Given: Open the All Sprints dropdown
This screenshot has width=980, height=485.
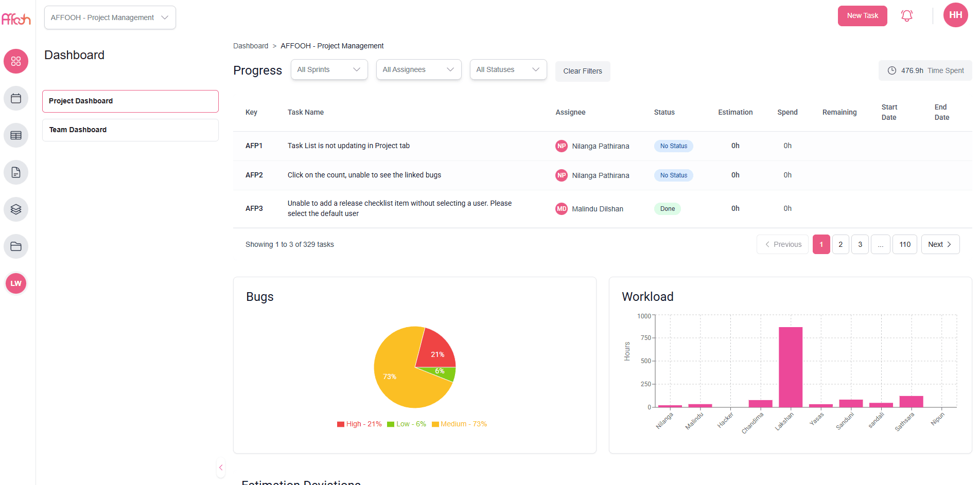Looking at the screenshot, I should [x=329, y=69].
